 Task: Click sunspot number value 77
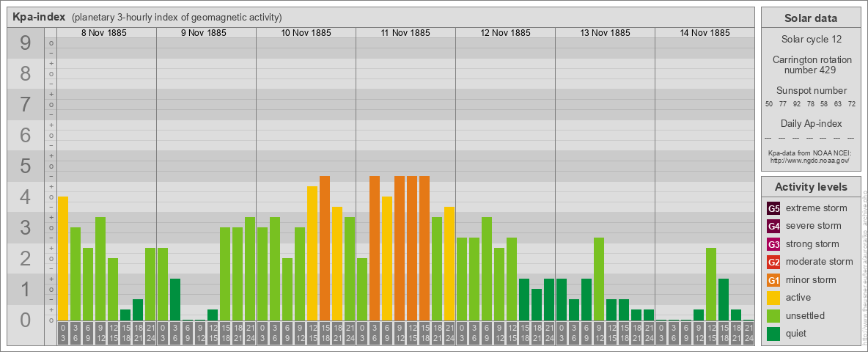[783, 103]
